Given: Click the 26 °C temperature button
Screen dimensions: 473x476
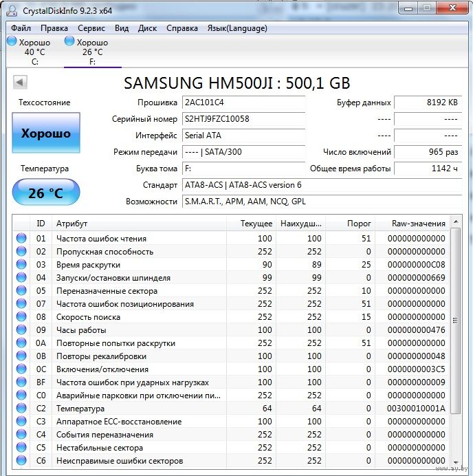Looking at the screenshot, I should [46, 192].
